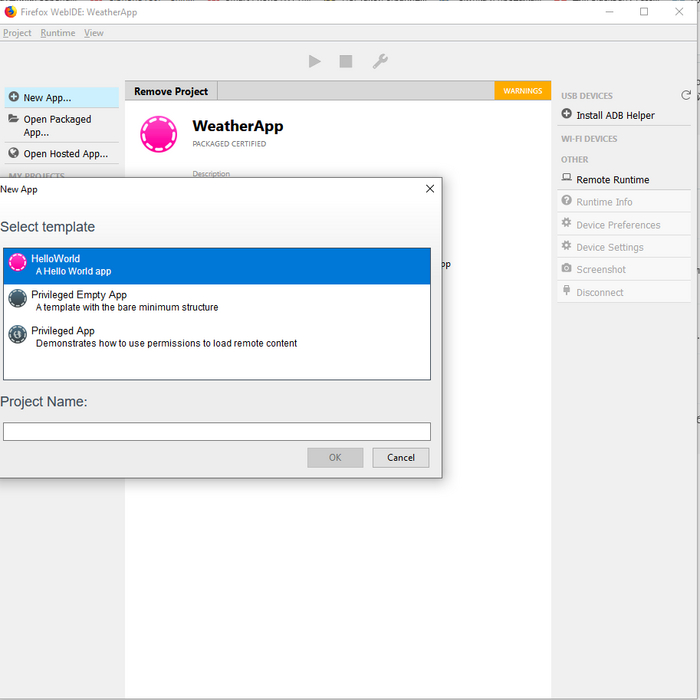The width and height of the screenshot is (700, 700).
Task: Open Device Preferences
Action: [x=624, y=225]
